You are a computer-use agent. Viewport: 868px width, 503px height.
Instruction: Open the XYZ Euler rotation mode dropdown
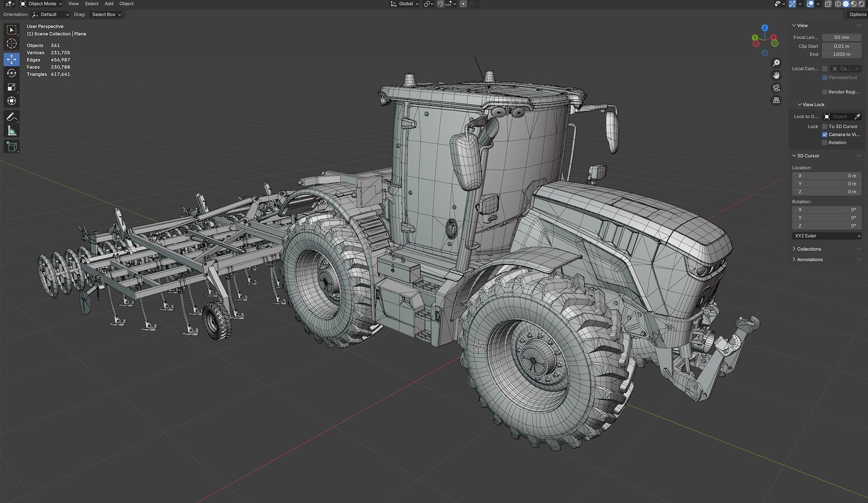coord(827,236)
